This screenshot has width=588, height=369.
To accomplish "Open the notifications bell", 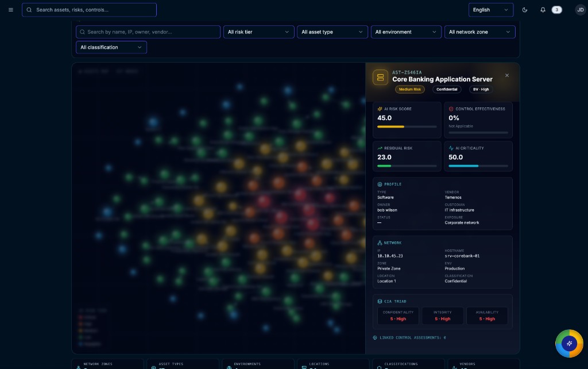I will [543, 10].
